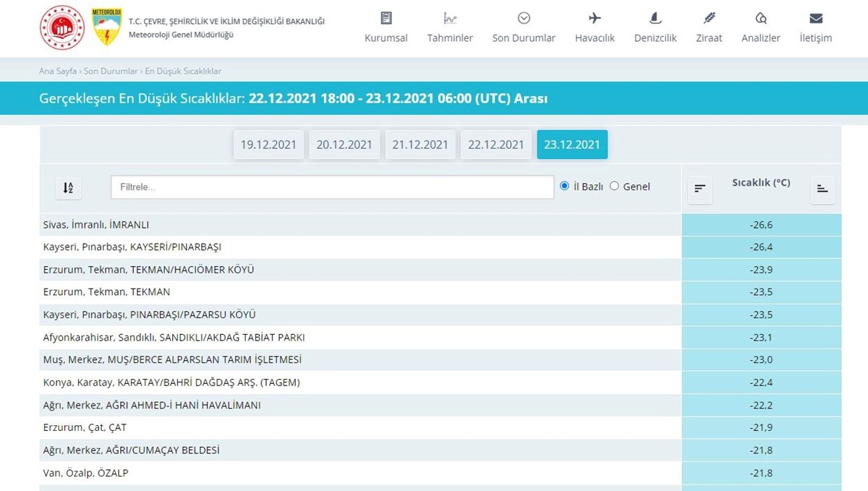Open the Denizcilik sailboat icon

[655, 18]
